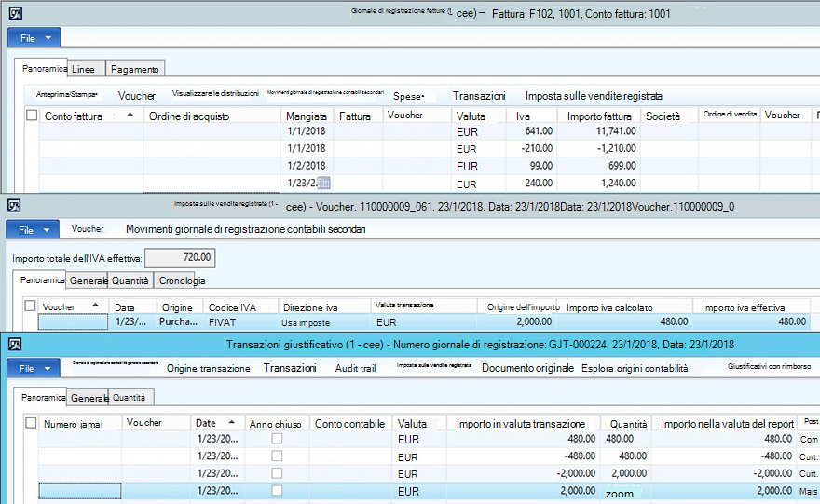Click the invoice journal window app icon

pos(16,13)
